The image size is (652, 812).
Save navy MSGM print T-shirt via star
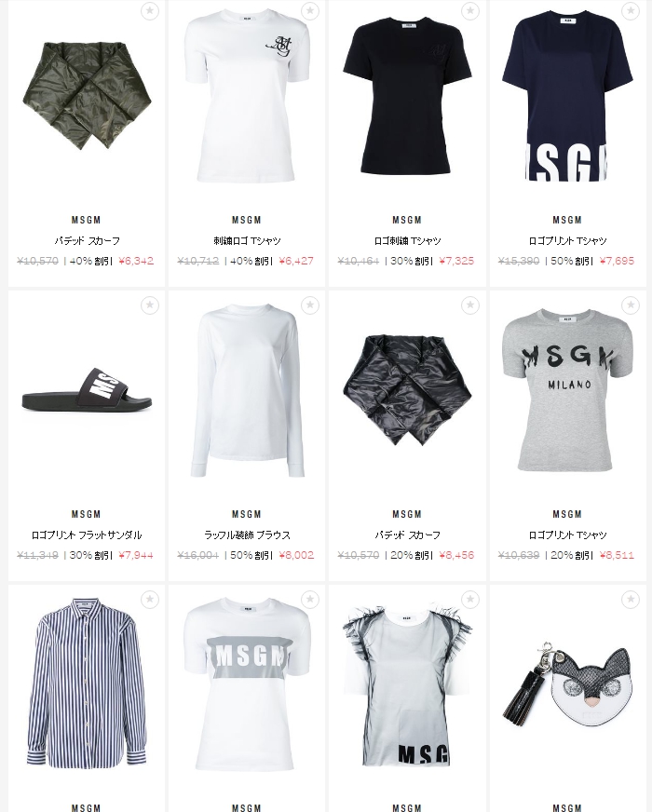tap(631, 10)
